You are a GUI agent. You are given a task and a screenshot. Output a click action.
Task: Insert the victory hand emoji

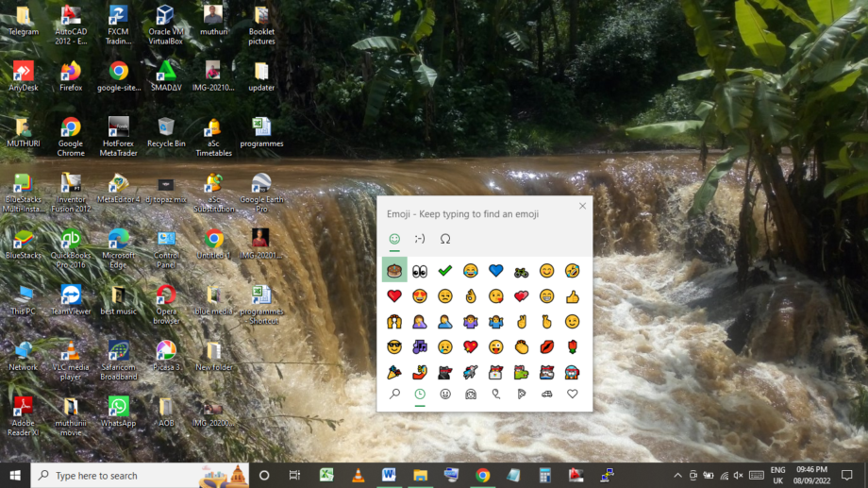[522, 322]
